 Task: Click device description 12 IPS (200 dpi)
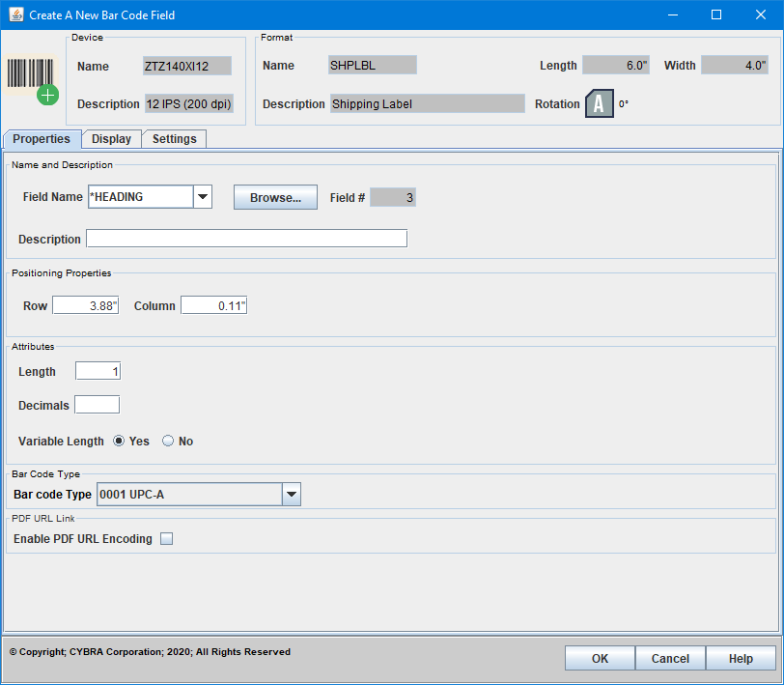coord(189,103)
